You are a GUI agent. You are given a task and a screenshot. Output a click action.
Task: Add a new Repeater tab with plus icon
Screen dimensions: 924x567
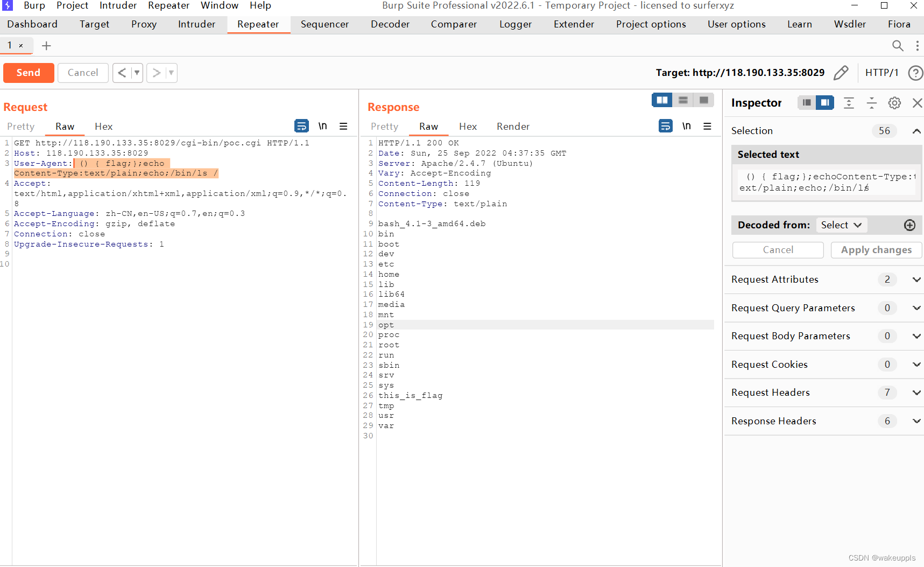(x=46, y=46)
